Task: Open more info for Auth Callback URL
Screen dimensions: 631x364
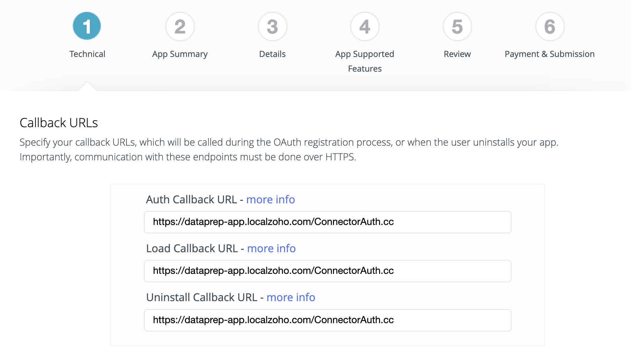Action: click(x=270, y=199)
